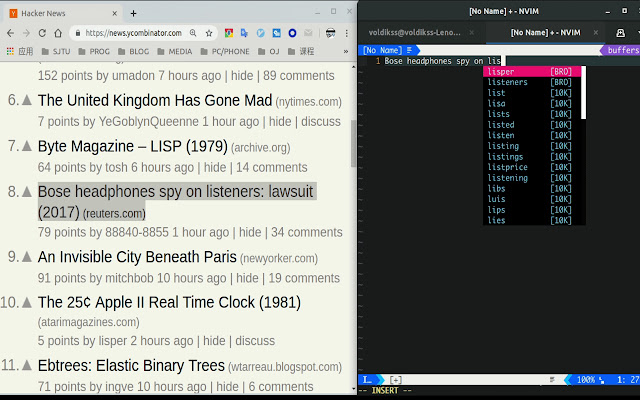Click the browser back arrow
Viewport: 640px width, 400px height.
coord(10,32)
